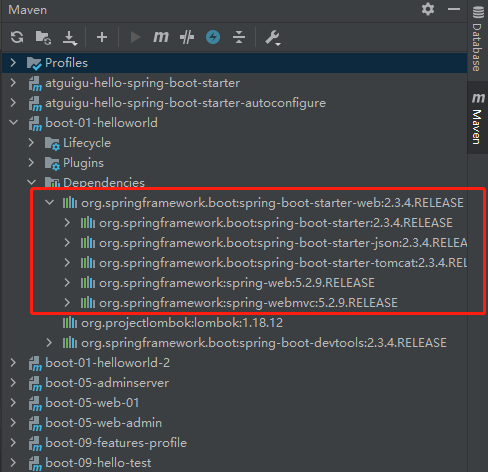Select atguigu-hello-spring-boot-starter-autoconfigure project name

click(185, 103)
